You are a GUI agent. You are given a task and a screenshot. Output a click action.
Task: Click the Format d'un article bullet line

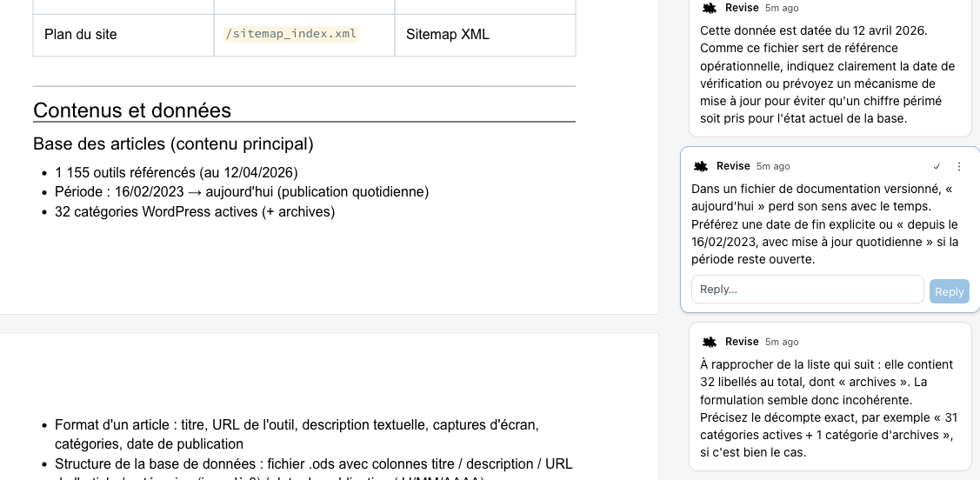click(297, 435)
